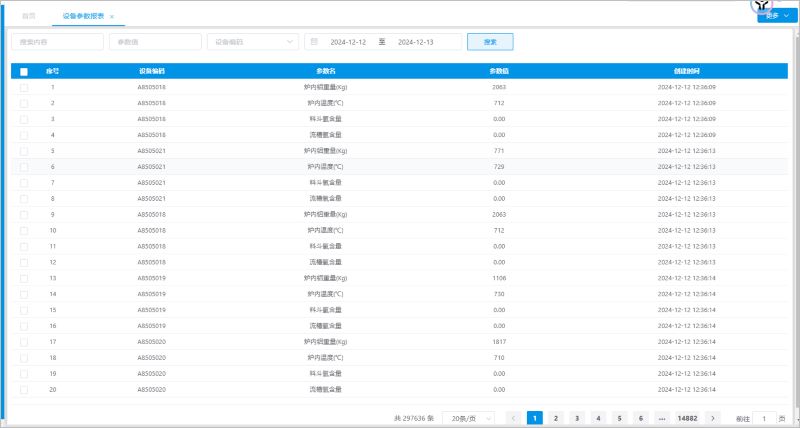
Task: Jump to last page 14882
Action: click(x=687, y=418)
